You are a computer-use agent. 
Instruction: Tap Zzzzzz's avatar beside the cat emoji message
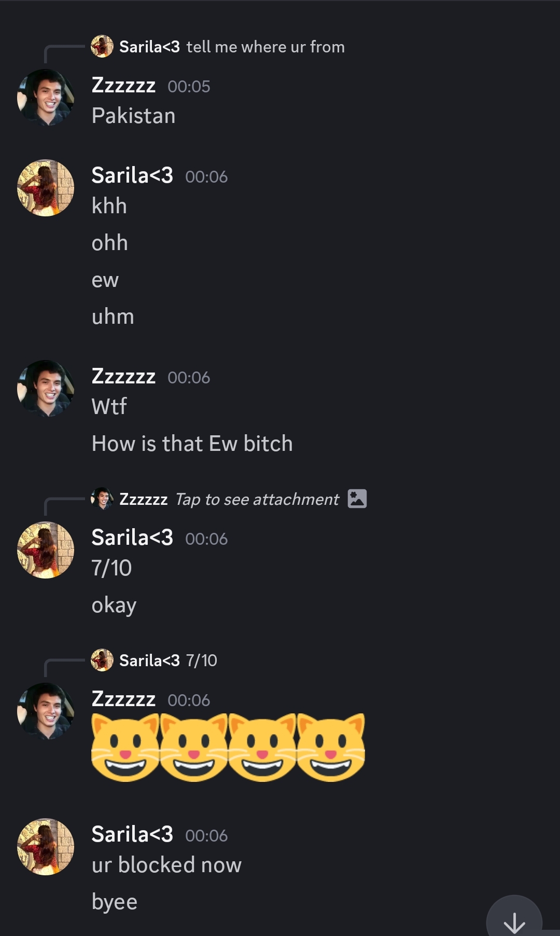coord(45,711)
